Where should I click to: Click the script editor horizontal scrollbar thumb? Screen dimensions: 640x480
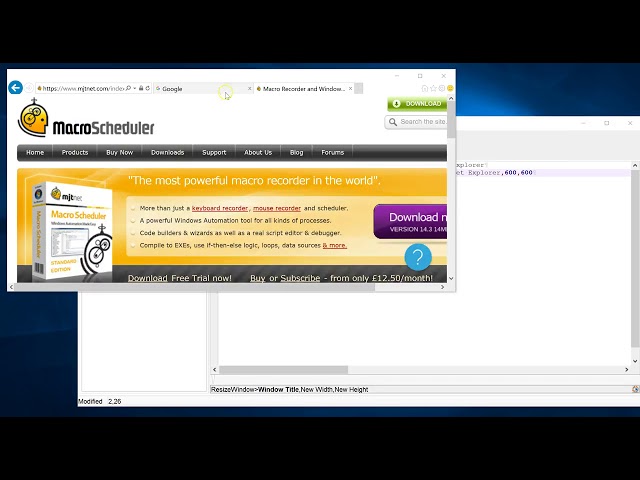point(283,369)
